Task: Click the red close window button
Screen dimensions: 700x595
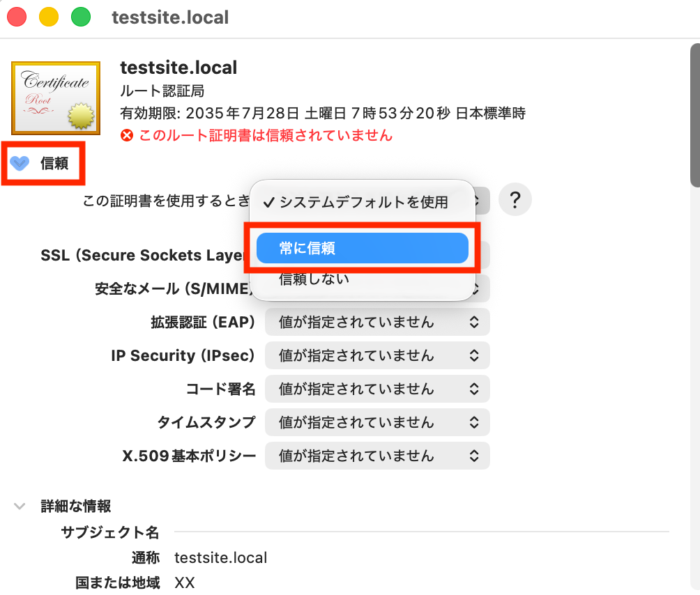Action: (17, 17)
